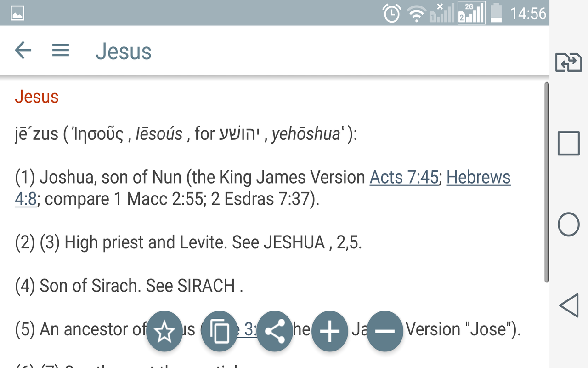Open the Acts 7:45 reference link
The height and width of the screenshot is (368, 588).
(x=403, y=177)
